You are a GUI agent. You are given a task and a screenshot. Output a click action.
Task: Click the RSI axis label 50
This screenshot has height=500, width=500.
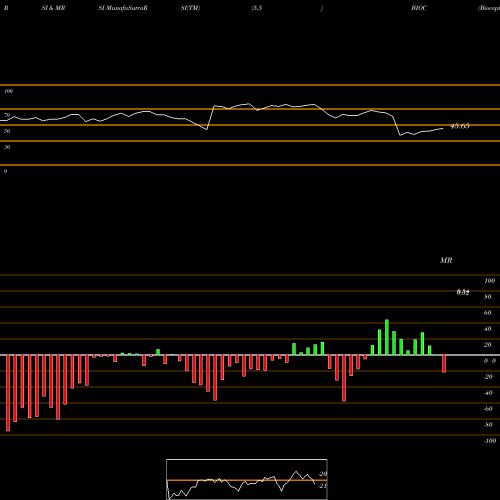7,131
